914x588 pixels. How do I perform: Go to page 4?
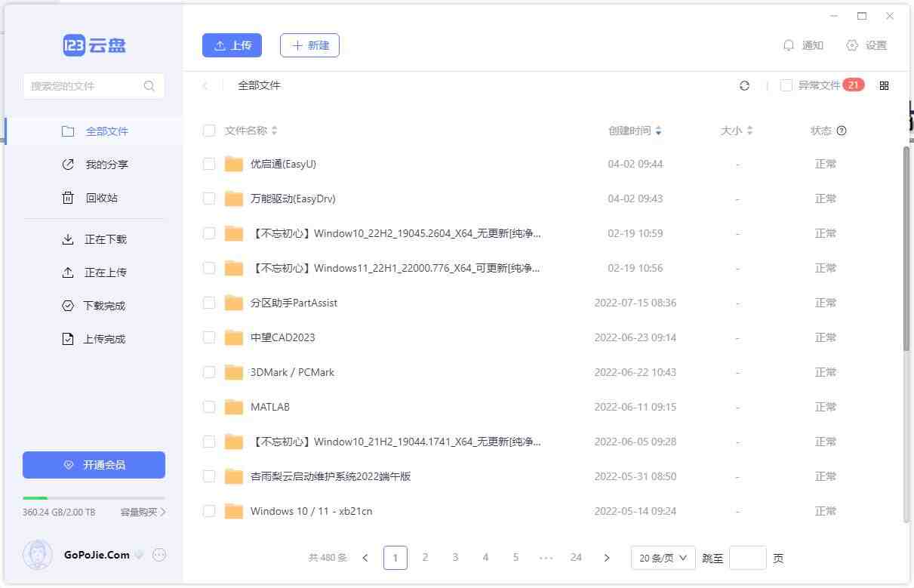(485, 558)
